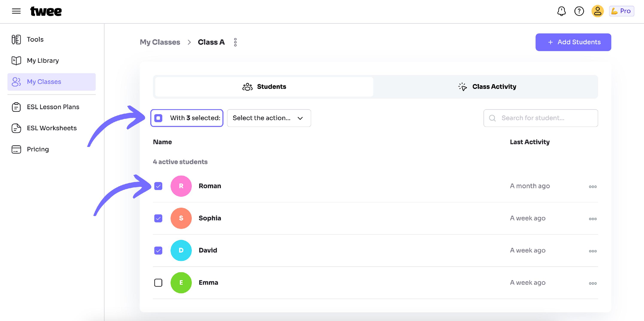Screen dimensions: 644x321
Task: Click the Pro plan badge
Action: click(621, 11)
